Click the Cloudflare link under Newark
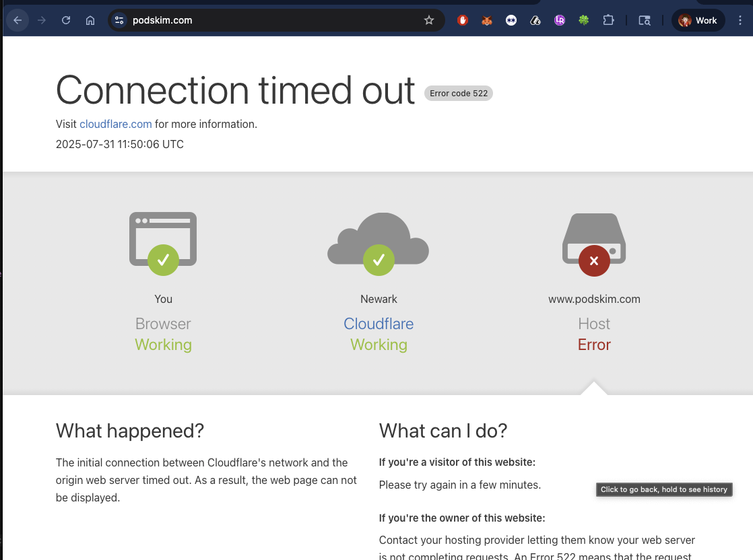Screen dimensions: 753x560 point(379,324)
